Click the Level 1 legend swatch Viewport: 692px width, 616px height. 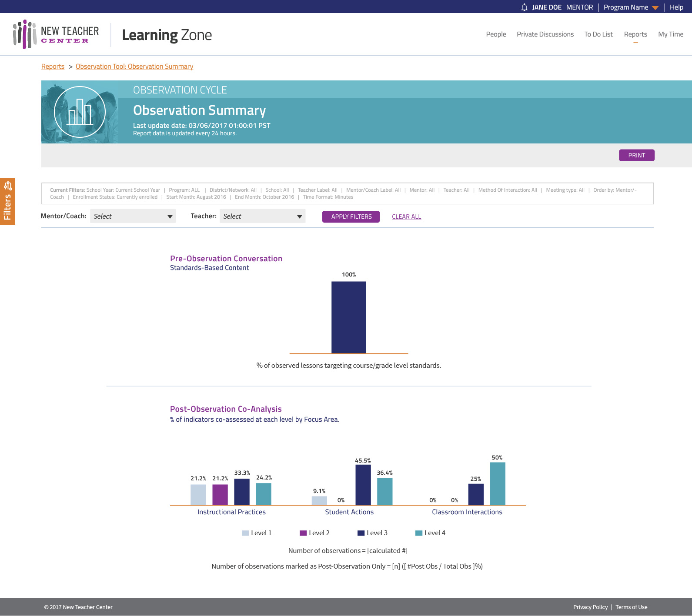[245, 533]
